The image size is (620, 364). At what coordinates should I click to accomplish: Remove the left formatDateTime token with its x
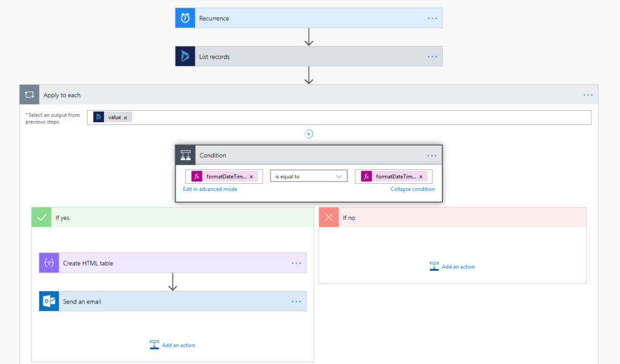click(x=252, y=176)
